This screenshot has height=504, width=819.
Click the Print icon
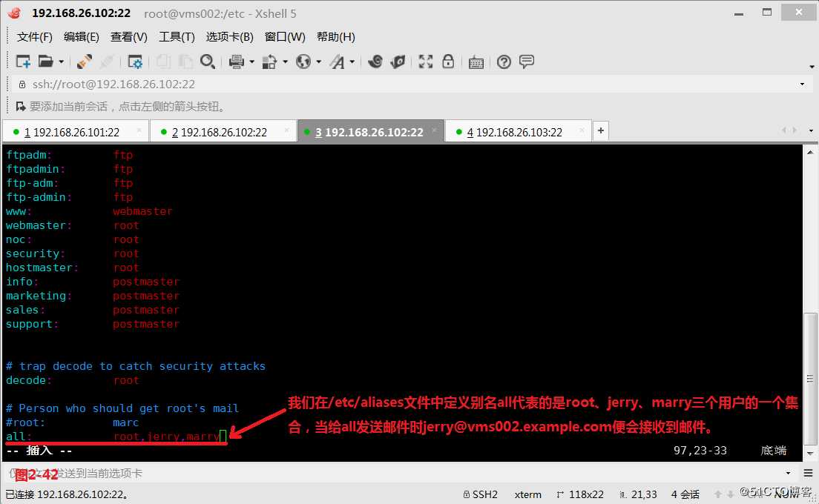click(x=237, y=62)
